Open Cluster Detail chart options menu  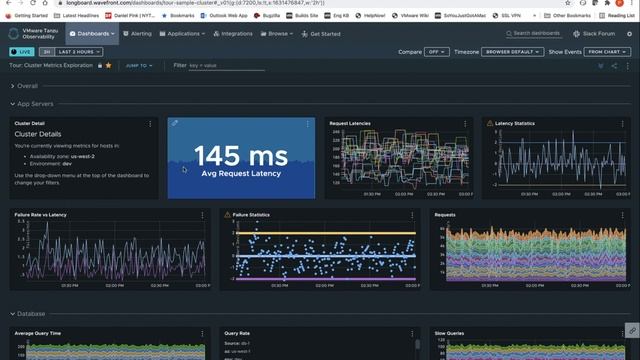150,124
